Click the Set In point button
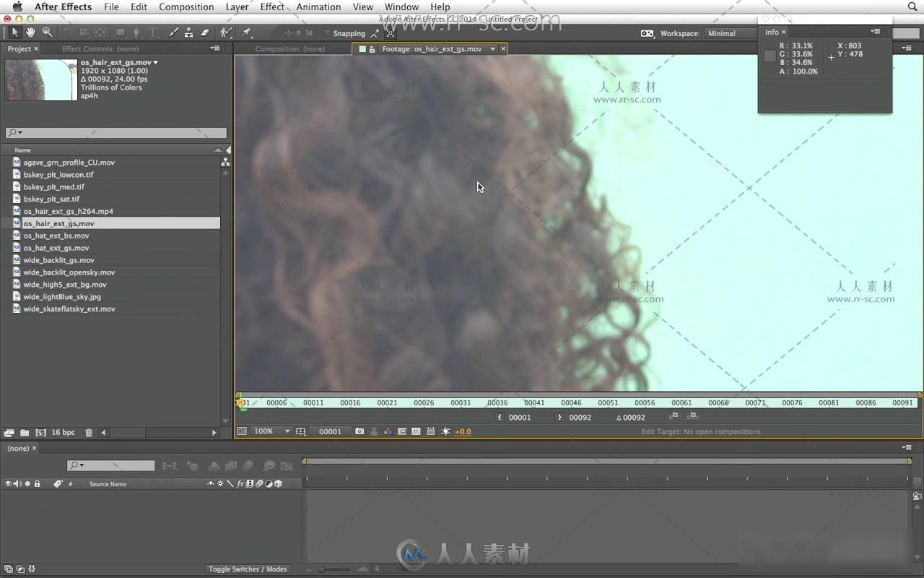This screenshot has height=578, width=924. pos(500,417)
